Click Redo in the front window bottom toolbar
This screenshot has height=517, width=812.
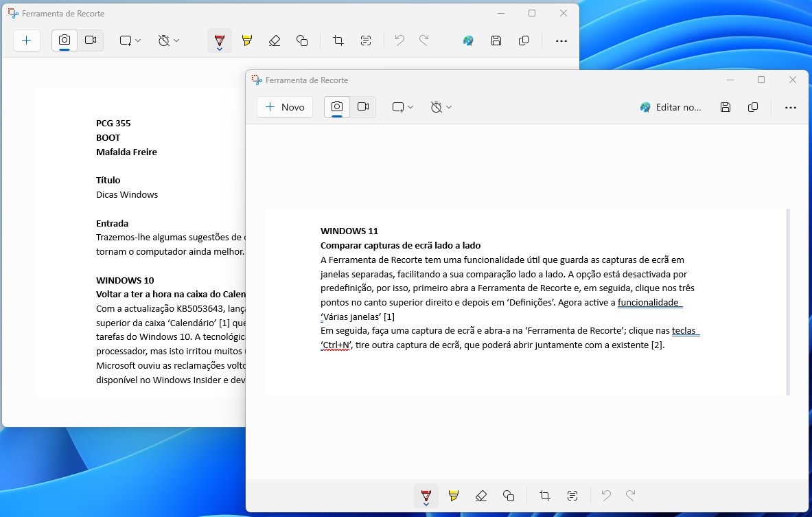(631, 496)
